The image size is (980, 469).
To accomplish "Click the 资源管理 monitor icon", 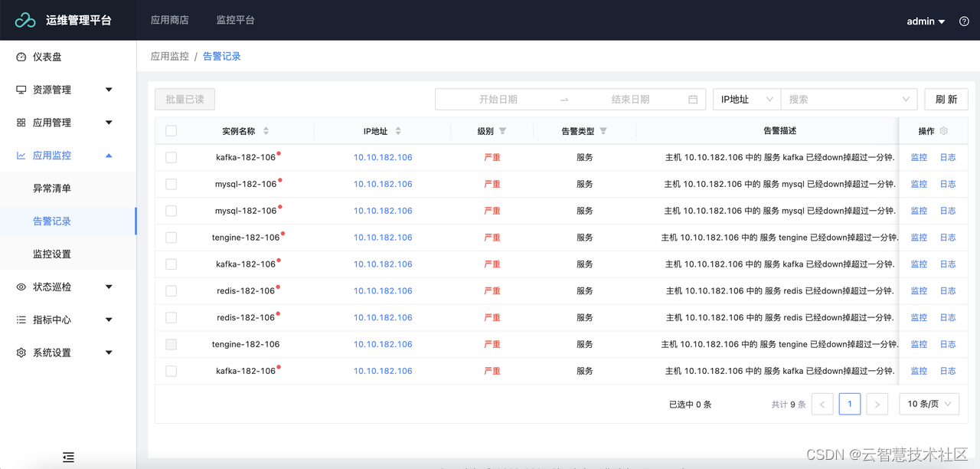I will (21, 89).
